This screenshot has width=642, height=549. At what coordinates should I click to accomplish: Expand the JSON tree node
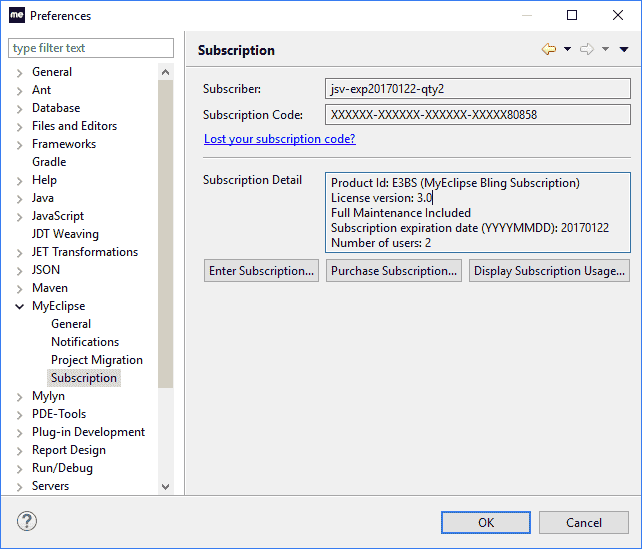pos(19,271)
